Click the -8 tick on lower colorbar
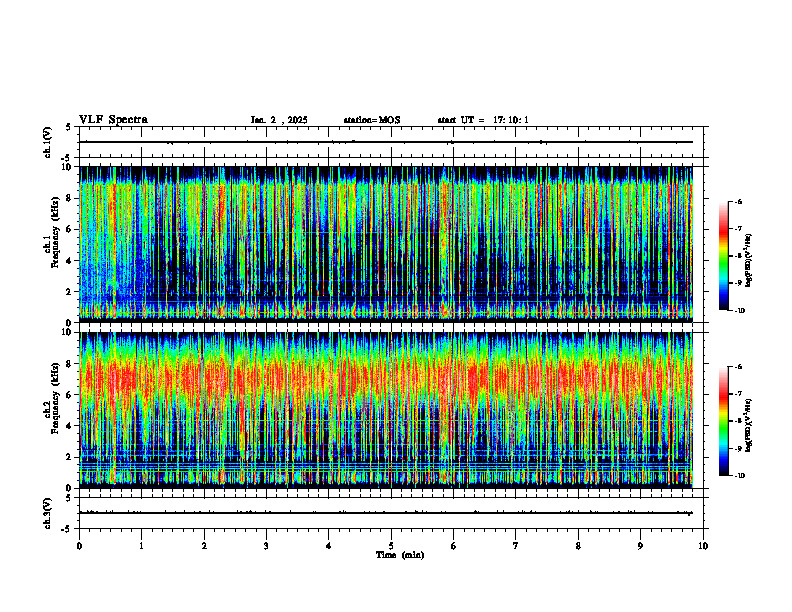The image size is (792, 612). (x=738, y=421)
